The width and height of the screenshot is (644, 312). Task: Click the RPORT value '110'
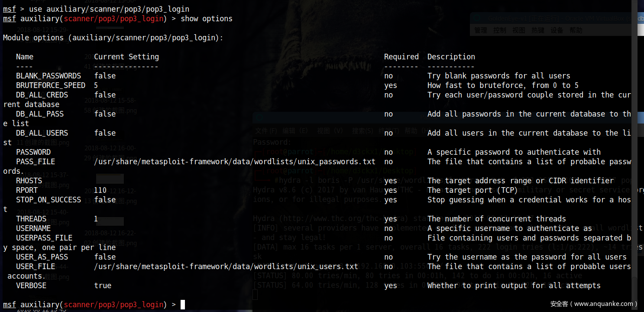point(100,190)
